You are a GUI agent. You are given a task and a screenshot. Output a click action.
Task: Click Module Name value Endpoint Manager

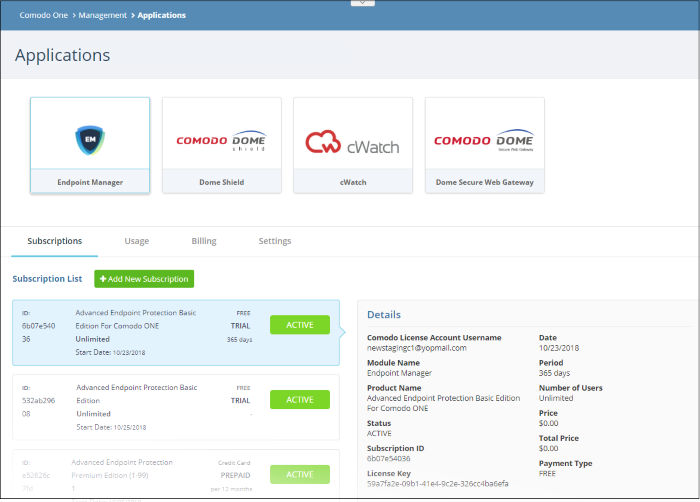399,373
